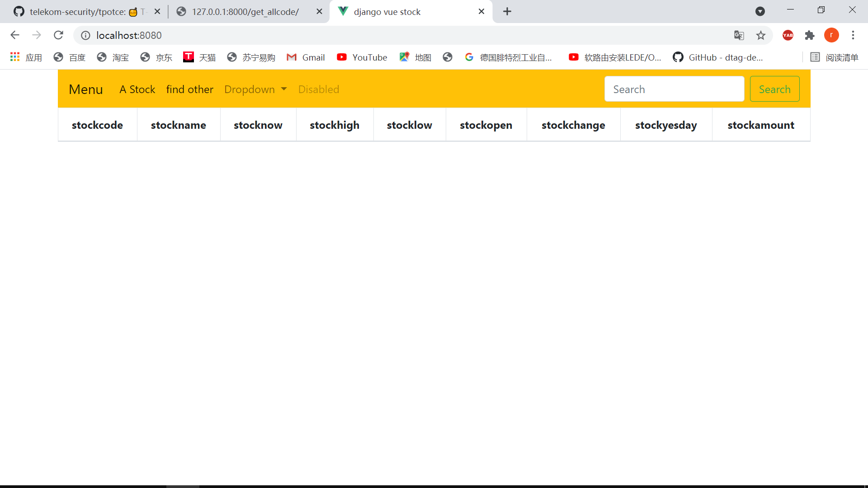This screenshot has width=868, height=488.
Task: Toggle the Disabled navigation item
Action: [318, 89]
